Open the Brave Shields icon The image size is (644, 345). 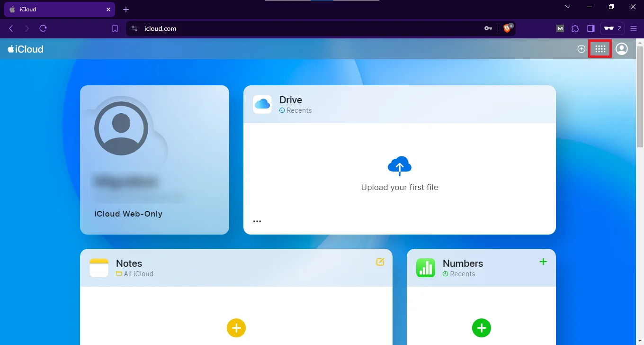click(x=508, y=28)
